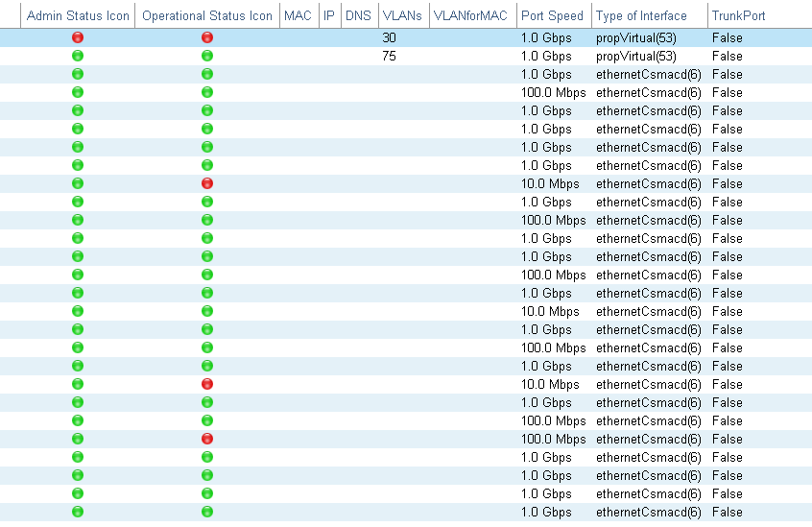This screenshot has height=527, width=812.
Task: Click red Operational Status icon in the 100.0 Mbps row
Action: click(207, 439)
